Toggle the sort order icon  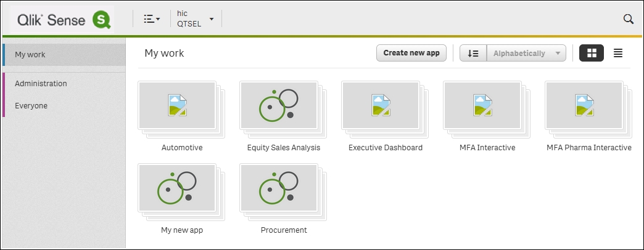(x=473, y=54)
